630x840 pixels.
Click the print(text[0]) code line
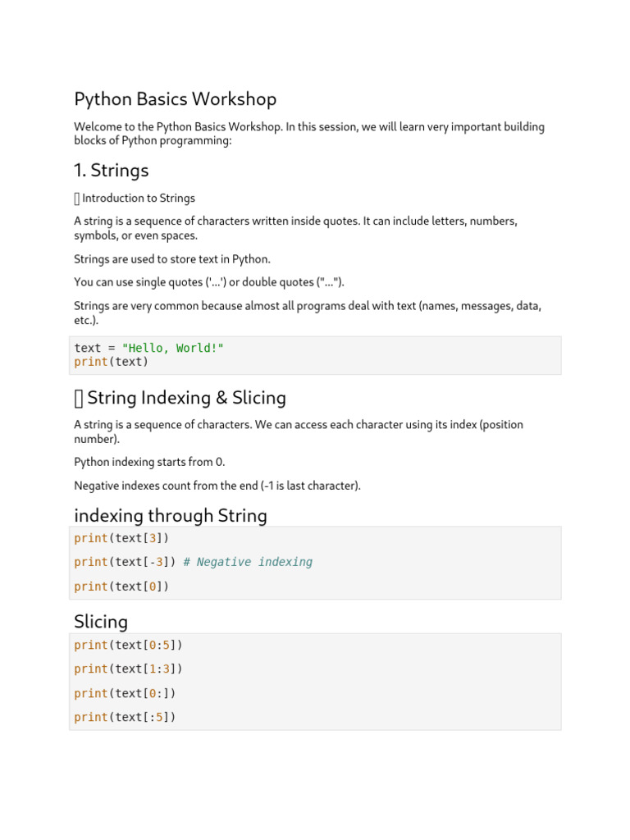[x=121, y=587]
